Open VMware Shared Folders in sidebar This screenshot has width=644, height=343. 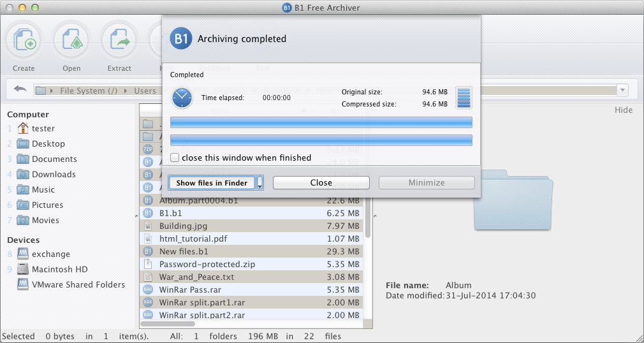click(78, 284)
